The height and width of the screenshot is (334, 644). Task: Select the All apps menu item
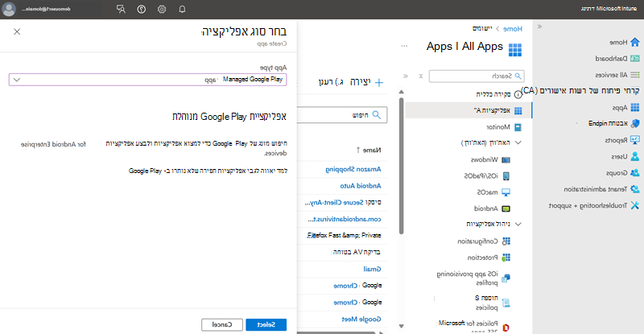point(469,110)
